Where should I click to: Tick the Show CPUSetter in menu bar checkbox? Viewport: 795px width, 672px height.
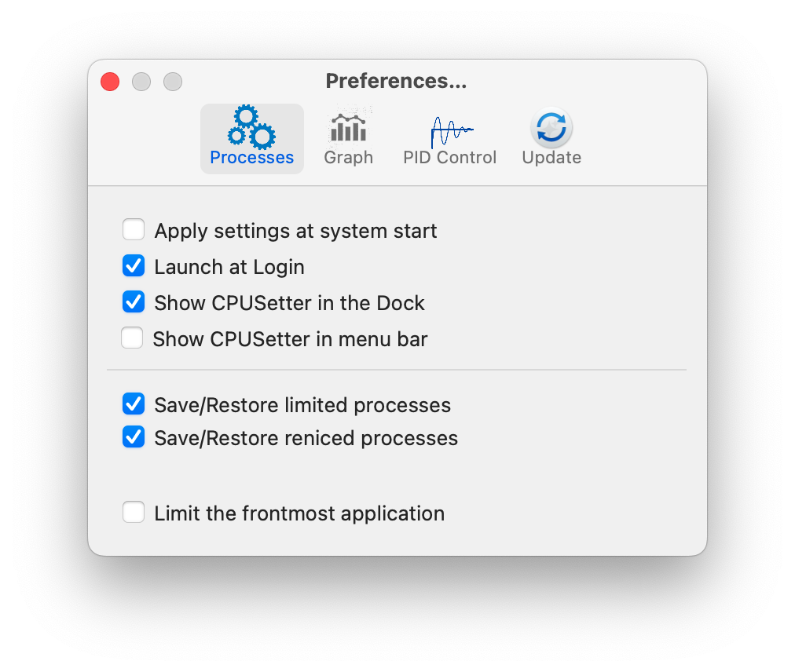coord(132,338)
